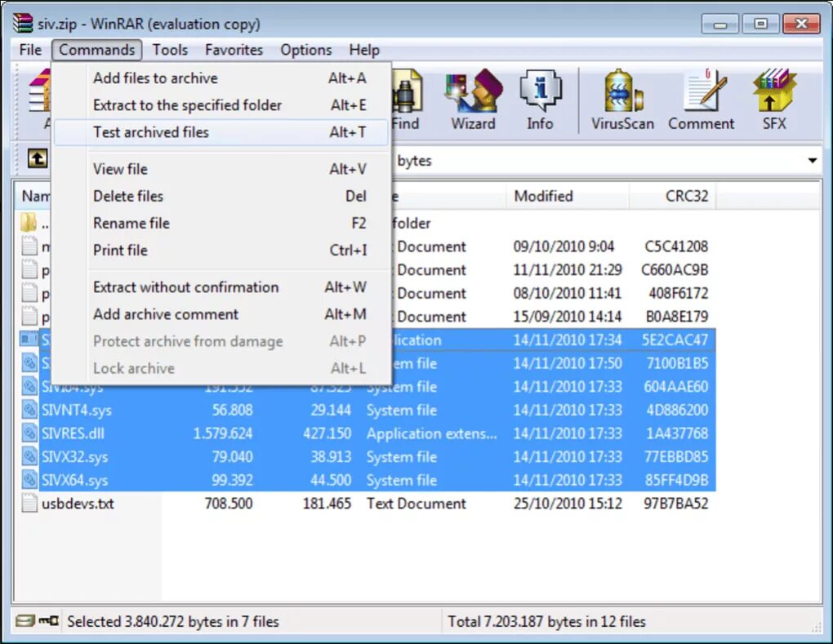833x644 pixels.
Task: Click date 11/11/2010 21:29
Action: 568,269
